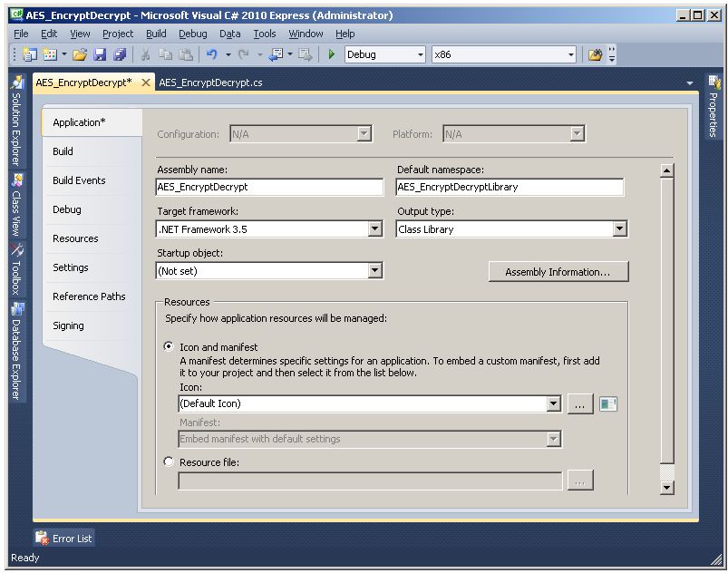The width and height of the screenshot is (728, 573).
Task: Open the Class View side panel
Action: 16,205
